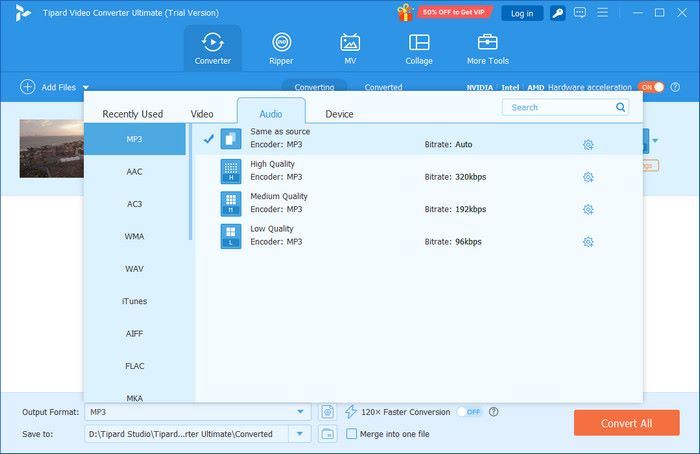Turn off Hardware acceleration switch
Screen dimensions: 700x454
pos(651,87)
